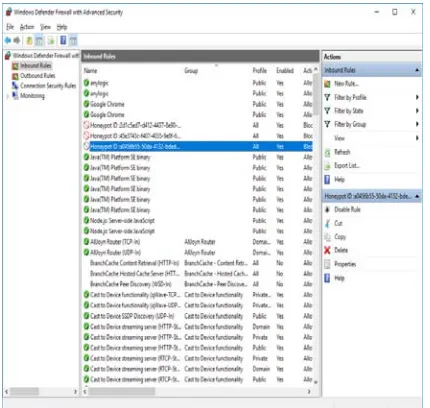The width and height of the screenshot is (430, 408).
Task: Open the Filter by Group submenu arrow
Action: [417, 124]
